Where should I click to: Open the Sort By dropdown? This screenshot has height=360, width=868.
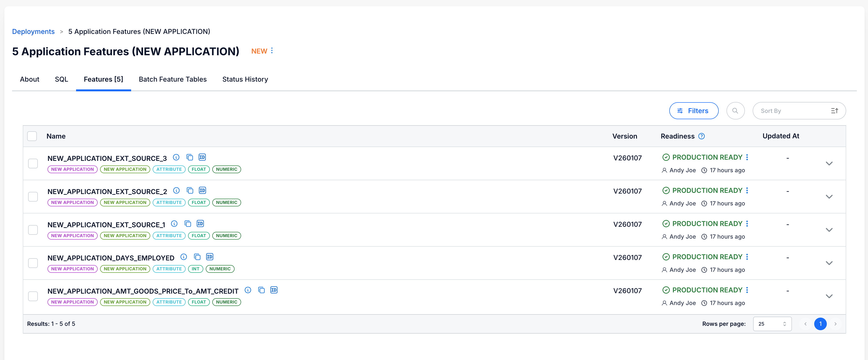[799, 110]
